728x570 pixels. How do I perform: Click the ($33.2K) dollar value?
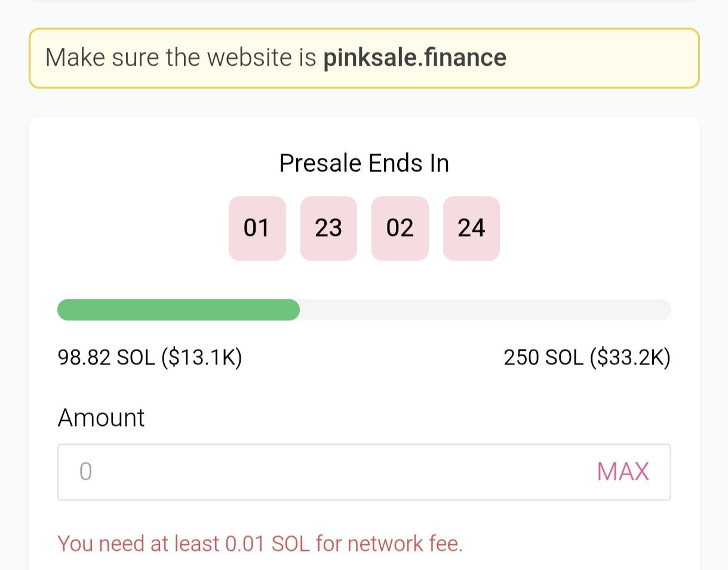point(630,358)
